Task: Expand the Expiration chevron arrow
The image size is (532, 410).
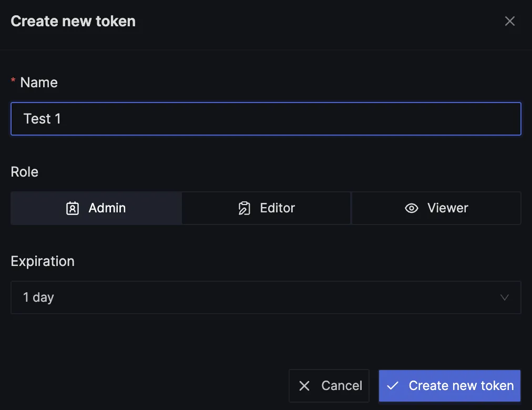Action: click(505, 298)
